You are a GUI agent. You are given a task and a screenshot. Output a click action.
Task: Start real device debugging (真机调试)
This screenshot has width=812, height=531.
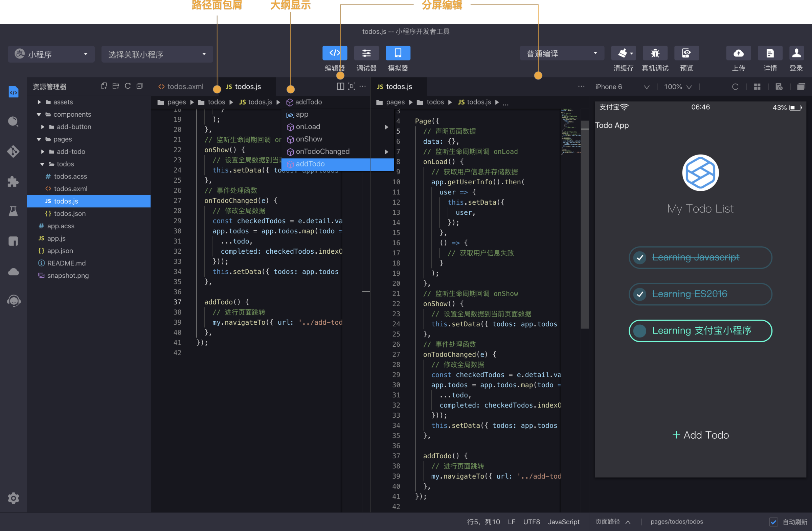click(x=655, y=53)
